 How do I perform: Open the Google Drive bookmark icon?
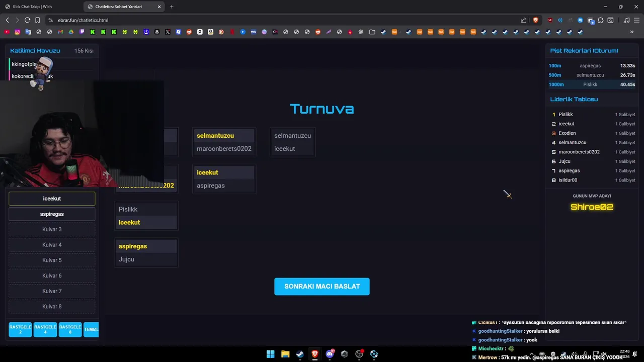pyautogui.click(x=71, y=32)
